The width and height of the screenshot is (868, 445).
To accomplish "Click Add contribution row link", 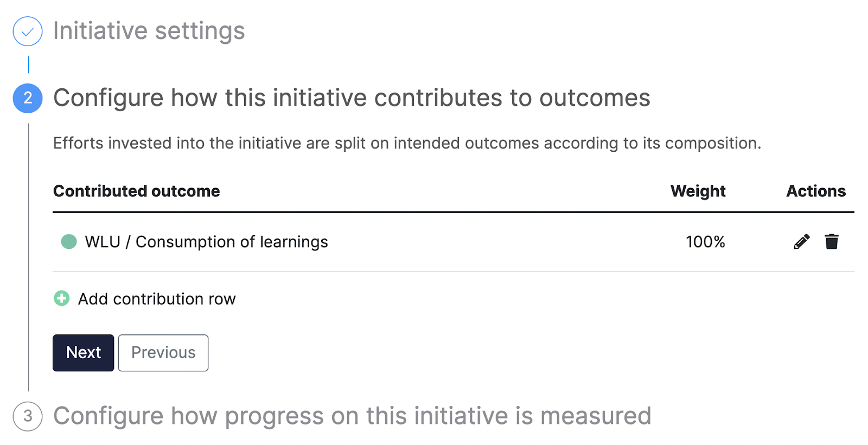I will 157,299.
